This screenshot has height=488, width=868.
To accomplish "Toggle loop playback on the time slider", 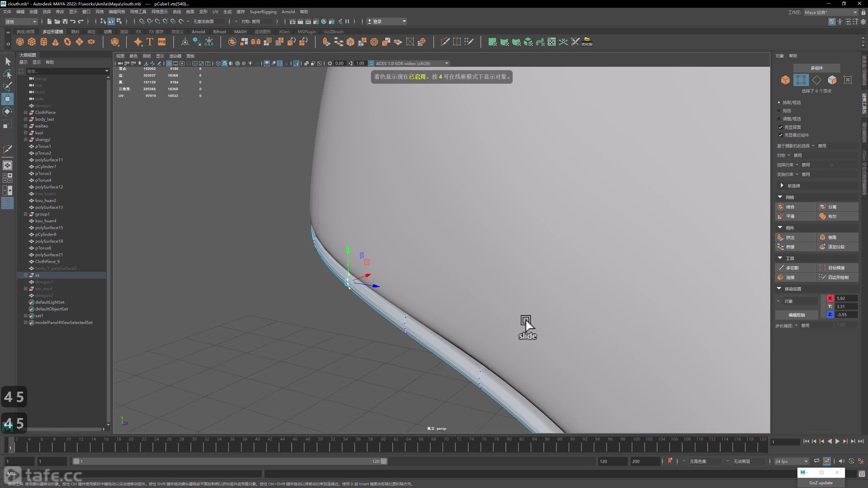I will click(817, 461).
